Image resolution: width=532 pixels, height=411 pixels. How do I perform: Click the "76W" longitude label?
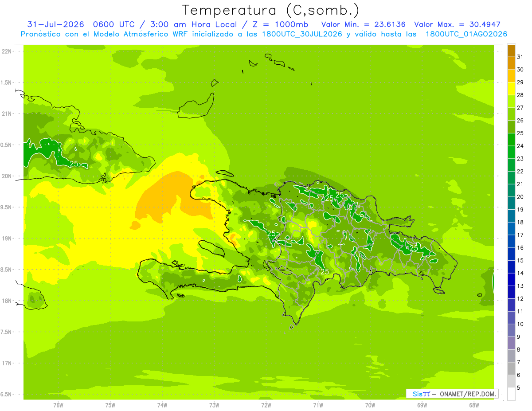[x=58, y=405]
